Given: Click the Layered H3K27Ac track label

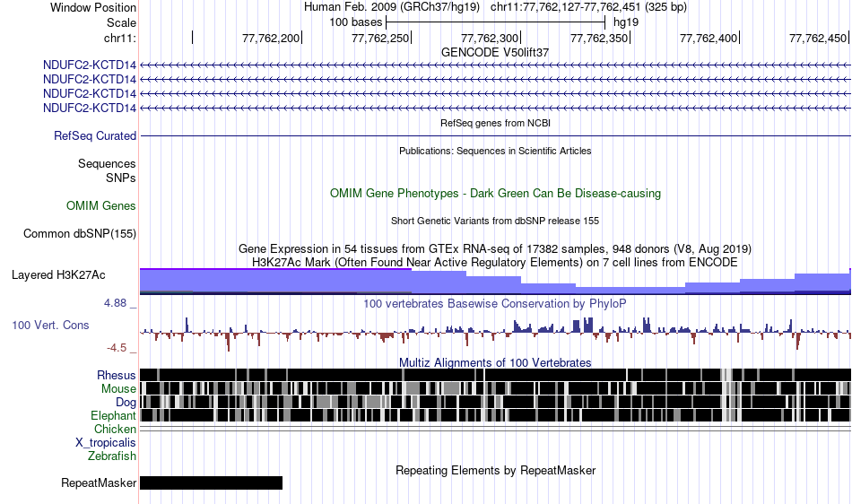Looking at the screenshot, I should 58,274.
